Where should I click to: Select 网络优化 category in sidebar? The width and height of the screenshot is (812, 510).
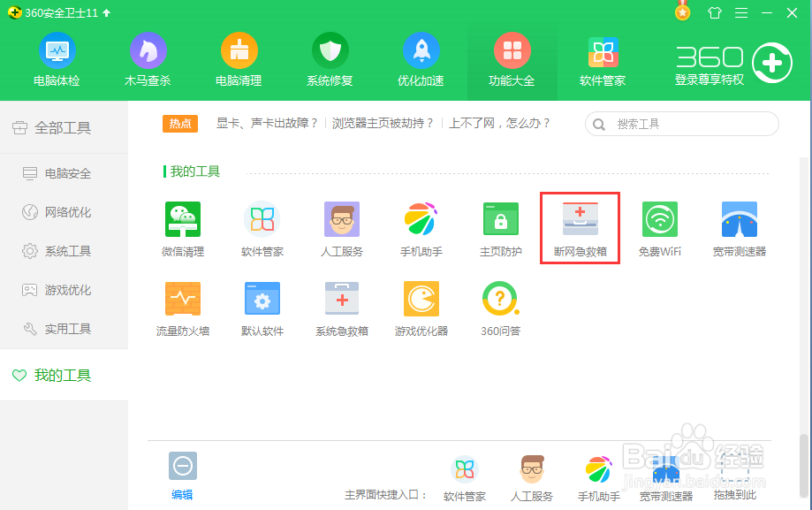[x=64, y=212]
